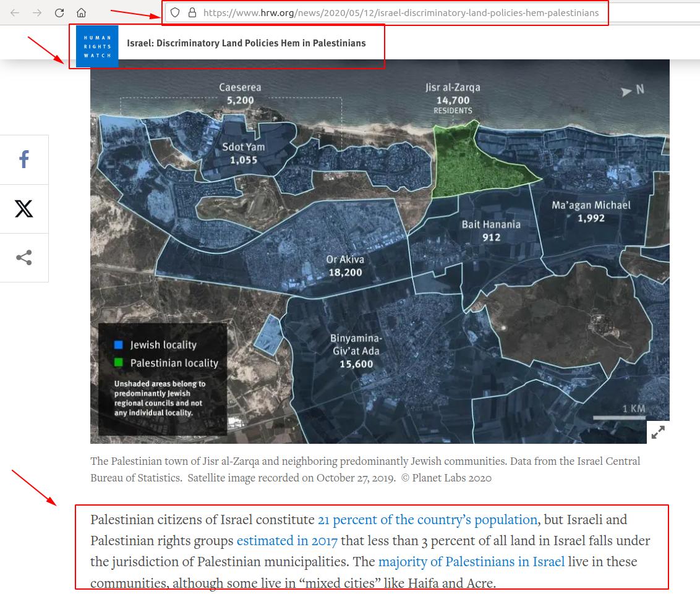Open the generic share options icon
Viewport: 700px width, 594px height.
(x=24, y=258)
